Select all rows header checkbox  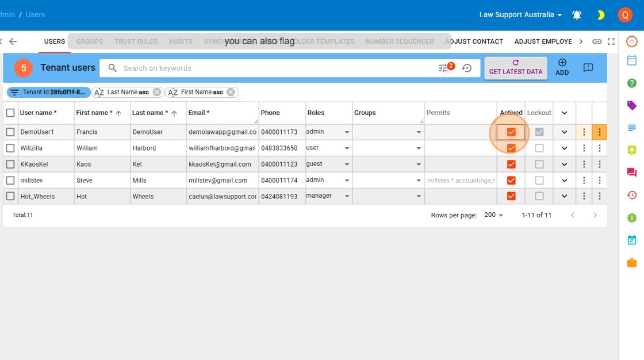coord(10,113)
